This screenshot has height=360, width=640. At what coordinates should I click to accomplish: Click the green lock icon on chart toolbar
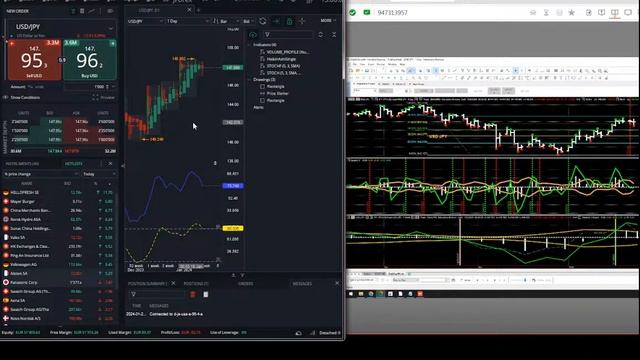(289, 21)
